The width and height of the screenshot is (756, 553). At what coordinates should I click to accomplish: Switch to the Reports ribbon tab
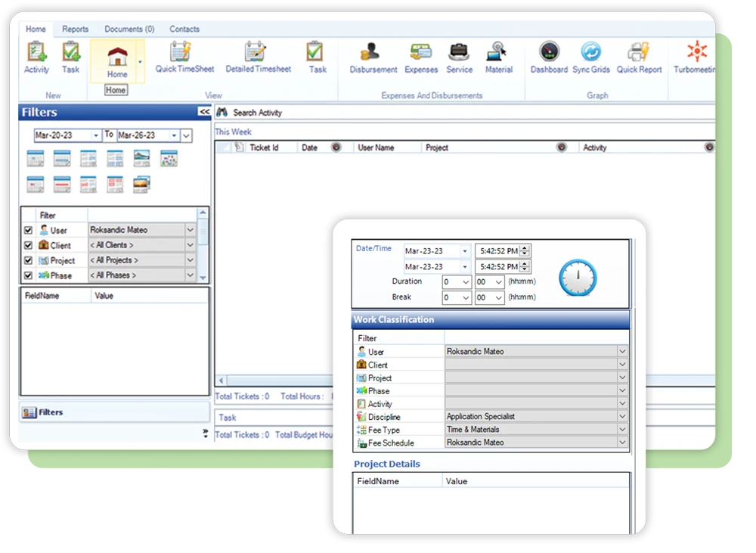(75, 29)
